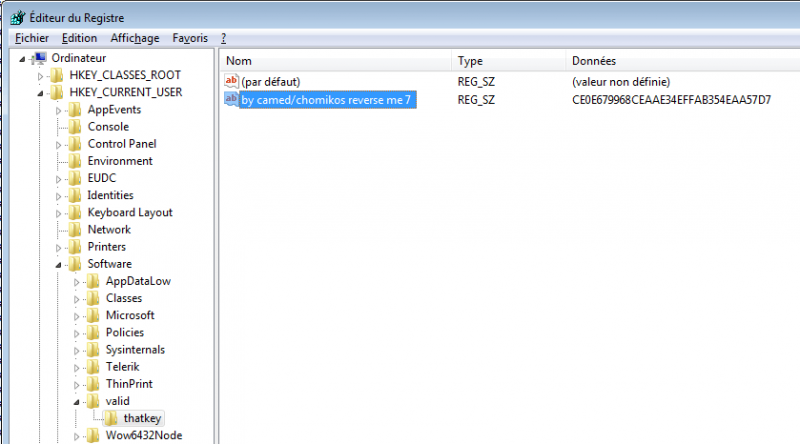Open the Fichier menu
The image size is (800, 444).
(32, 38)
